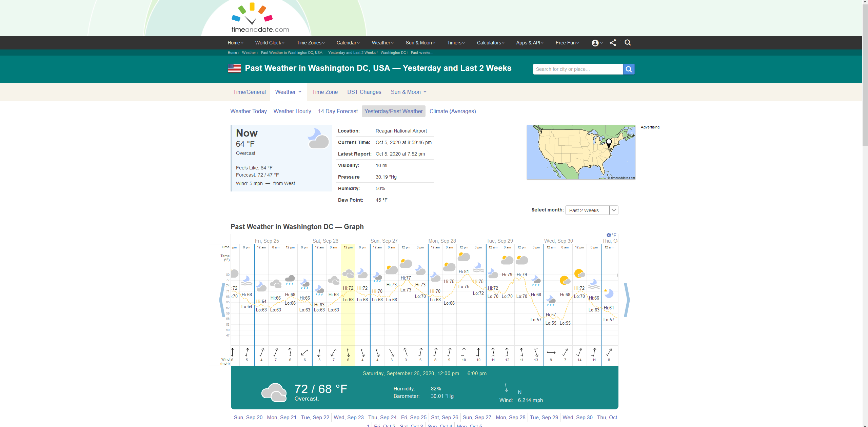Open the Weather section tab
The width and height of the screenshot is (868, 427).
pos(288,92)
